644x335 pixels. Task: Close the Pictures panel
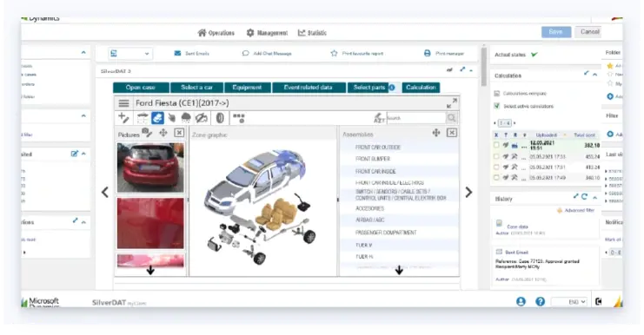(179, 133)
